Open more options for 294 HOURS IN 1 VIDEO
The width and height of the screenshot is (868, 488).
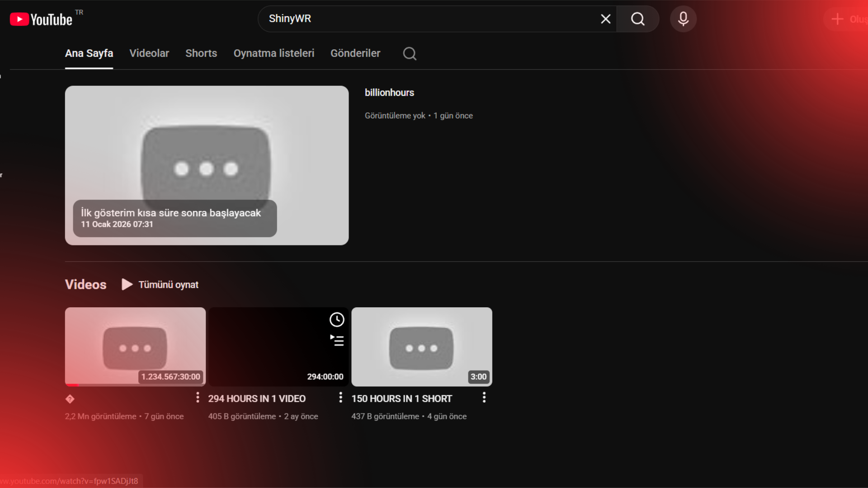click(x=340, y=398)
